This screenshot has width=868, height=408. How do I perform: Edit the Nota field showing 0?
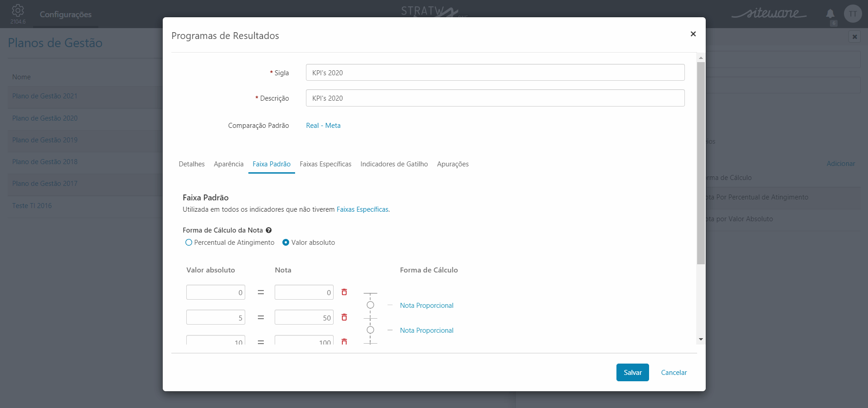tap(304, 292)
